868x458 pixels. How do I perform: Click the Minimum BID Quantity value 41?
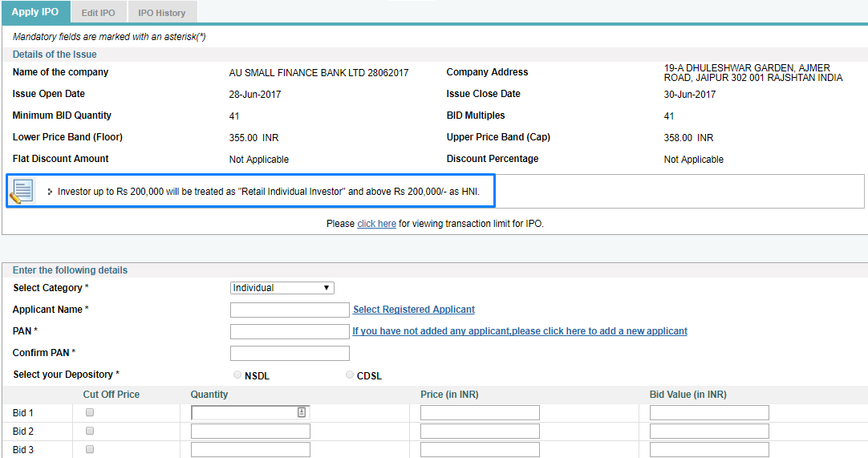234,116
